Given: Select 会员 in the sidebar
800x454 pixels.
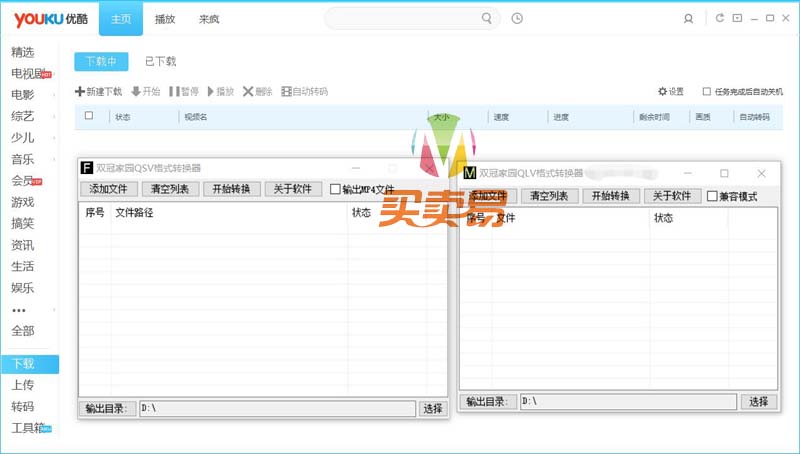Looking at the screenshot, I should [x=23, y=181].
